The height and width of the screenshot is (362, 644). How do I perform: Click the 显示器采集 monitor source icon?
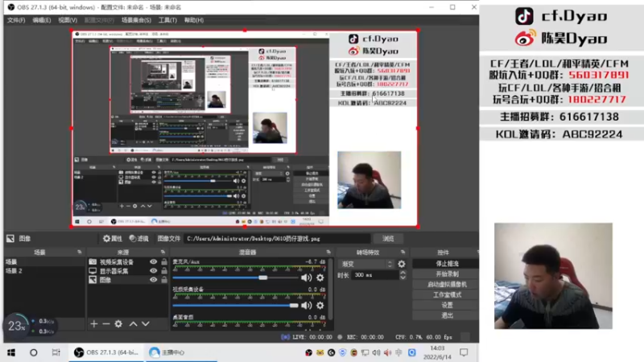[x=93, y=271]
